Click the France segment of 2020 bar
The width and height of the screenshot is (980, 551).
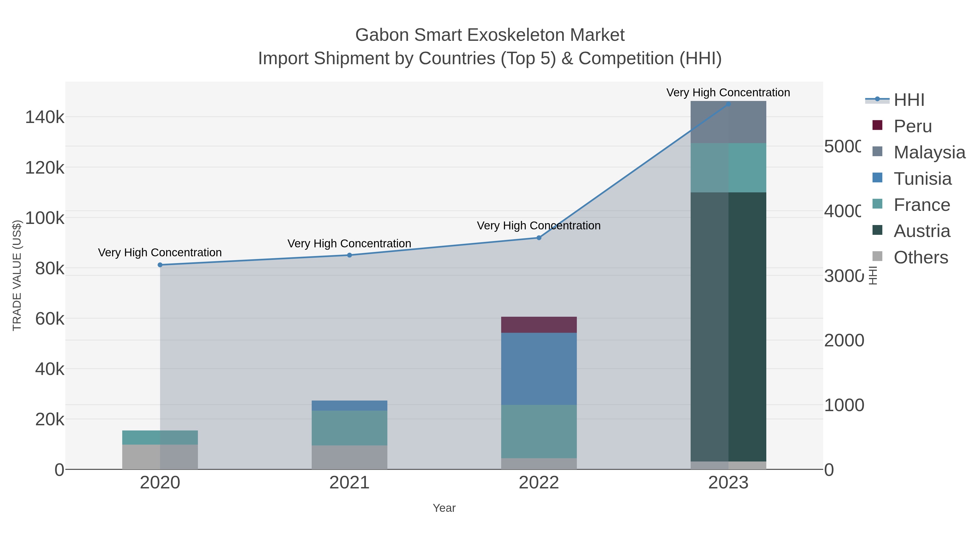point(160,438)
